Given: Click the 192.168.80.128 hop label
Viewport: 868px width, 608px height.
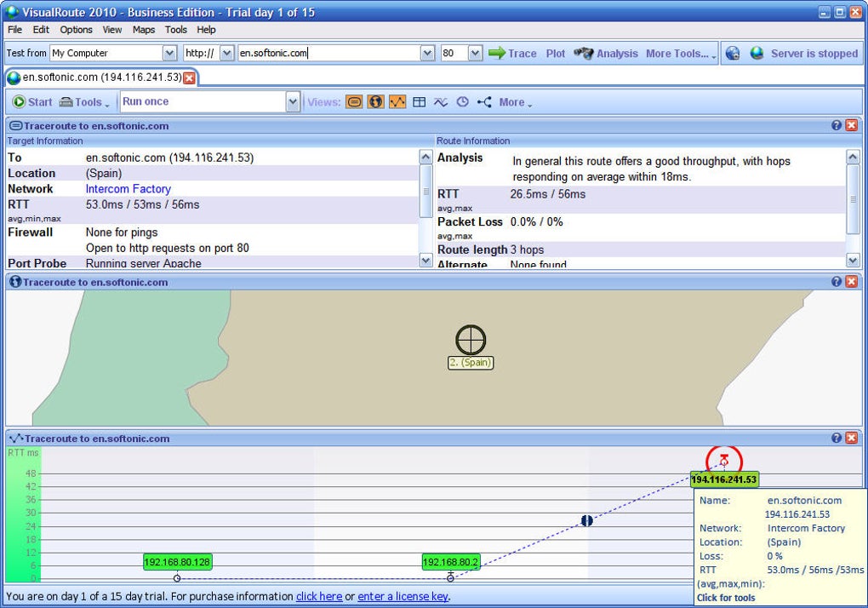Looking at the screenshot, I should point(177,562).
